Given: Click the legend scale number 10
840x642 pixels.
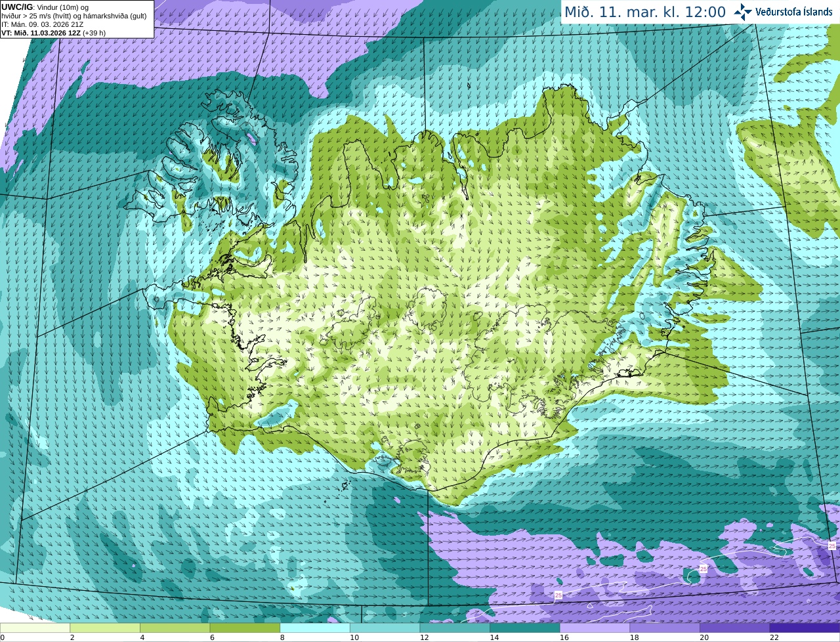Looking at the screenshot, I should click(x=354, y=637).
